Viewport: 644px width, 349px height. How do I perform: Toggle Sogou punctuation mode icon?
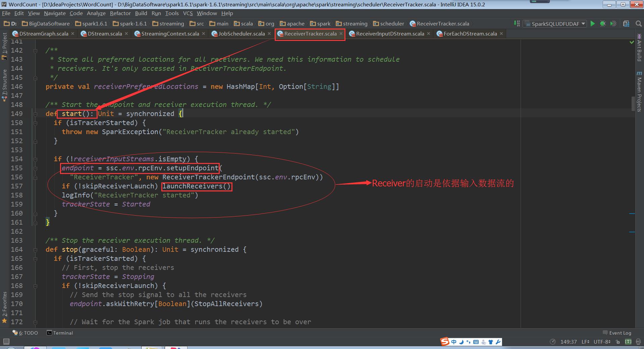[469, 342]
